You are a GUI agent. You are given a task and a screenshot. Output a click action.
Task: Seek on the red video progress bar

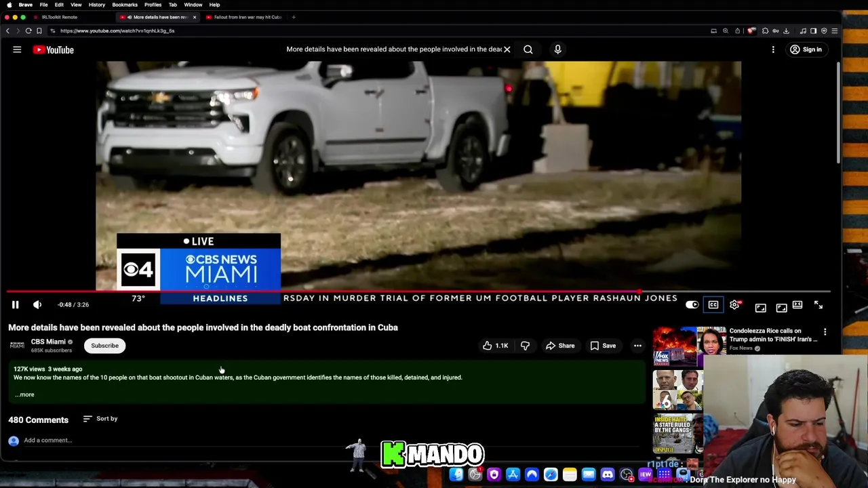click(x=418, y=292)
